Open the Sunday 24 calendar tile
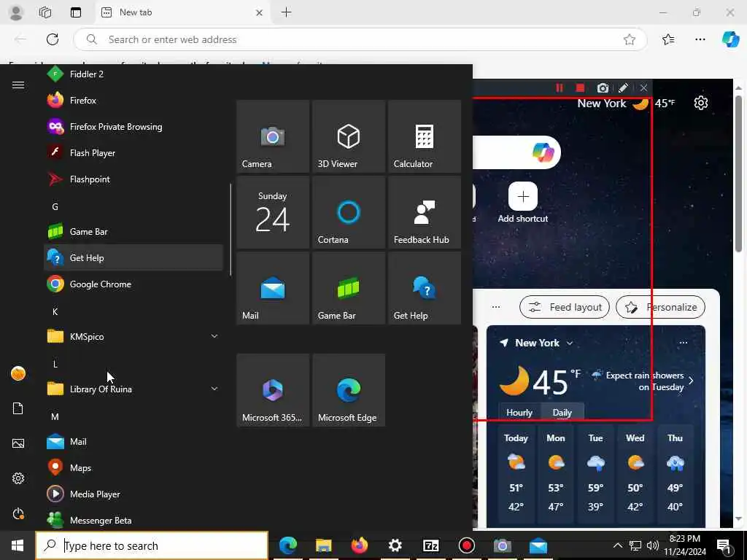This screenshot has height=560, width=747. tap(273, 212)
